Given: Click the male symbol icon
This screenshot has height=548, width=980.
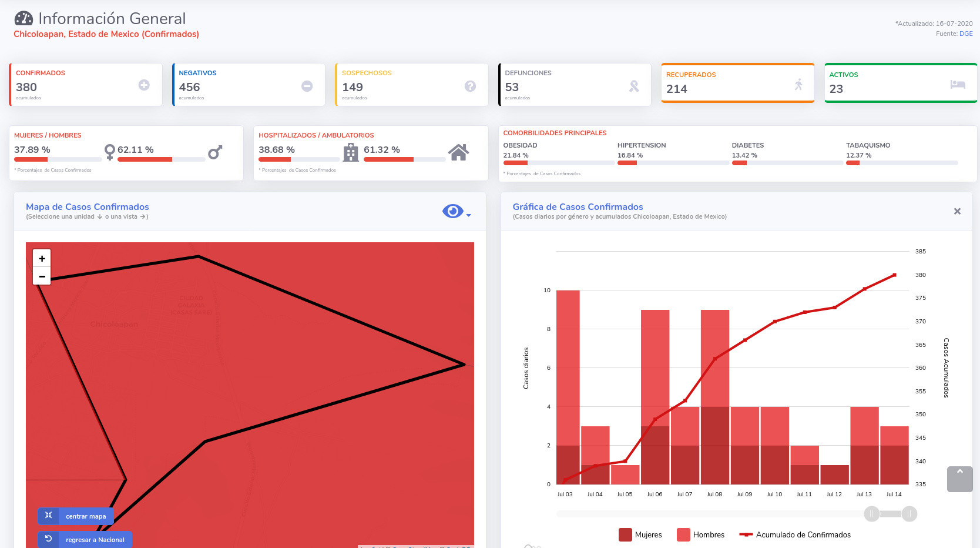Looking at the screenshot, I should click(215, 152).
